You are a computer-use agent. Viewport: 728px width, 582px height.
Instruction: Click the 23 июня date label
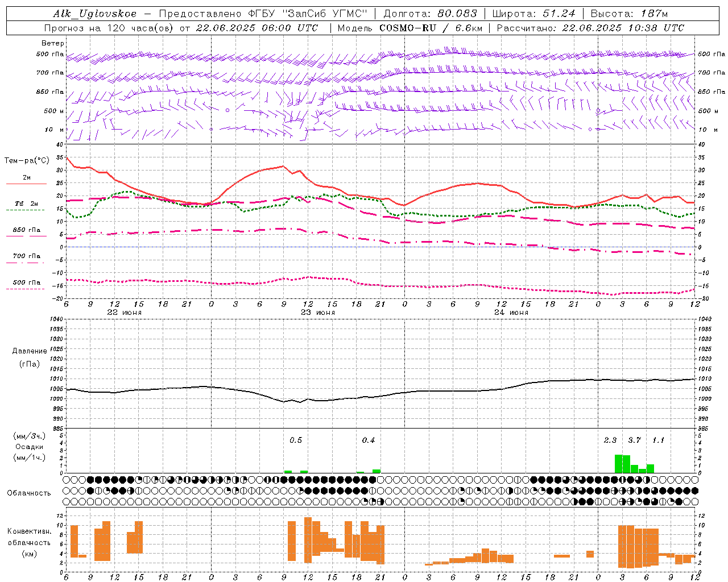click(x=318, y=313)
